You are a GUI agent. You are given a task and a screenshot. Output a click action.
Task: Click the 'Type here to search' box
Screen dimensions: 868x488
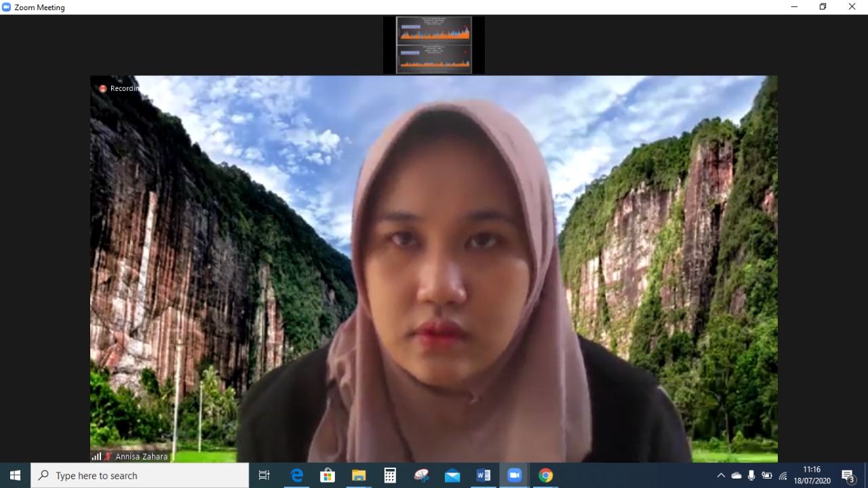tap(140, 476)
